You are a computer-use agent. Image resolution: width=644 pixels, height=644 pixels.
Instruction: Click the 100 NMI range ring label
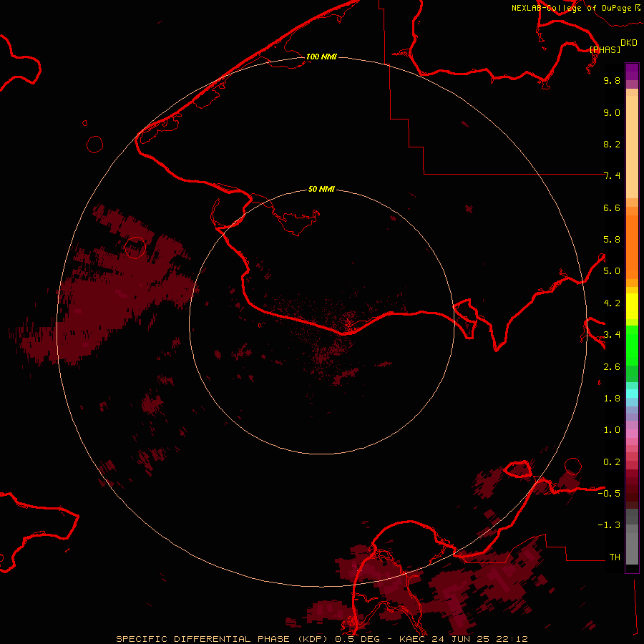321,57
